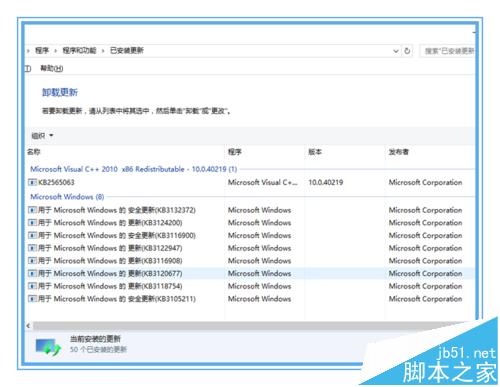The image size is (500, 387).
Task: Expand the chevron after 程序和功能 breadcrumb
Action: pos(103,51)
